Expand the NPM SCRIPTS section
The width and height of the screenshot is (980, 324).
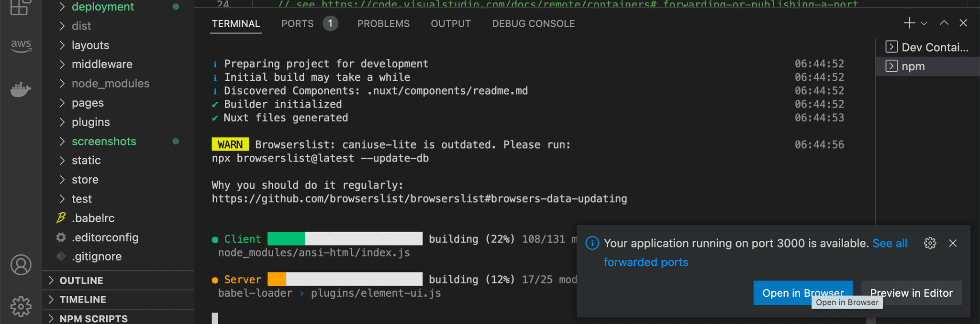point(93,319)
